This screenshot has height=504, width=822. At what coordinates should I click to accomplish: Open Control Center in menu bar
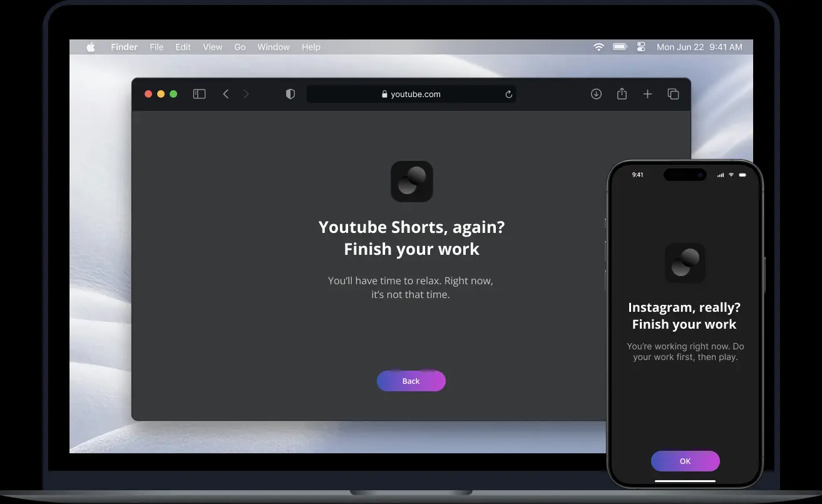click(x=641, y=47)
